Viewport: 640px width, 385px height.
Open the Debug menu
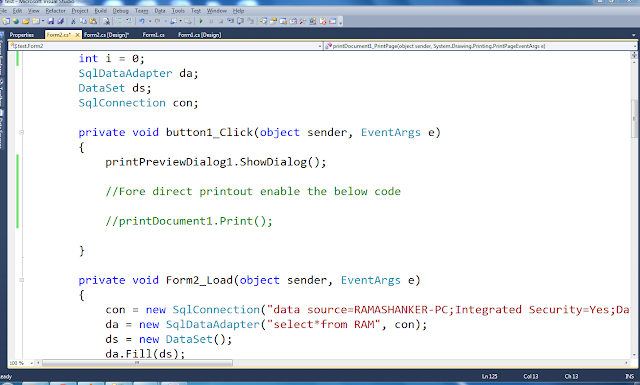(x=120, y=11)
